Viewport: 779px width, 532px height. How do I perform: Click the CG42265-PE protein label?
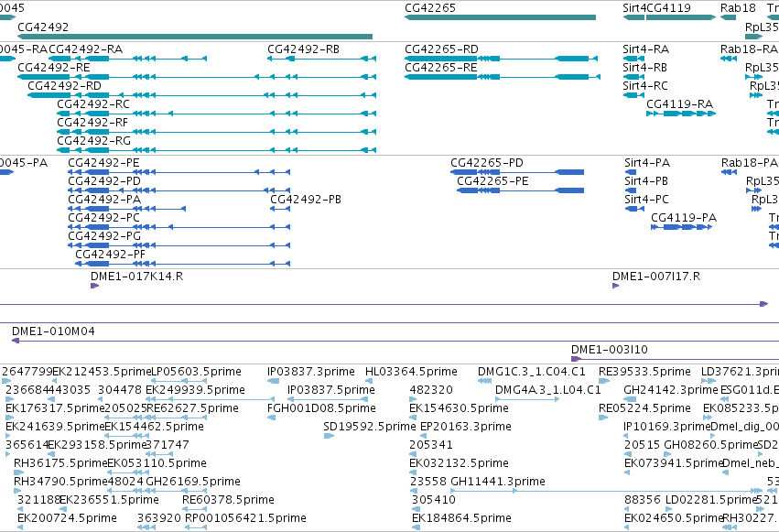tap(492, 181)
